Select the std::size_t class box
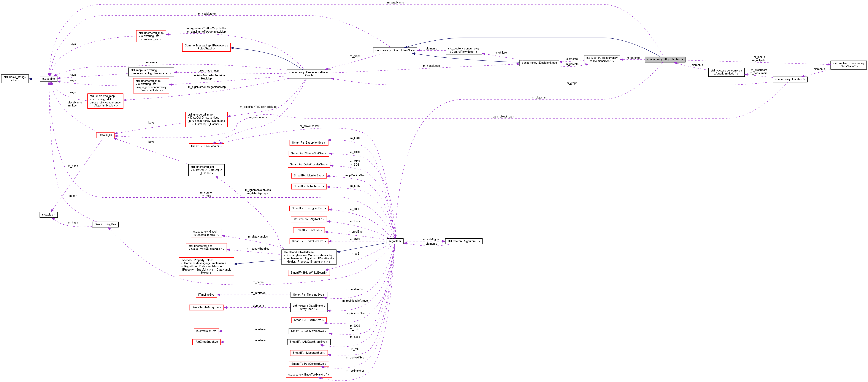This screenshot has width=868, height=382. coord(49,215)
